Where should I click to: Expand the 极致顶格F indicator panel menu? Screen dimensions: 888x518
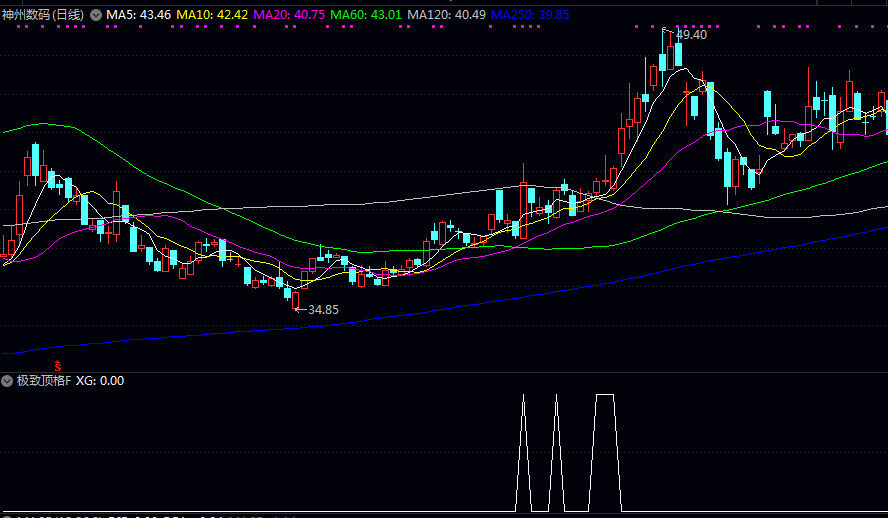[x=7, y=381]
